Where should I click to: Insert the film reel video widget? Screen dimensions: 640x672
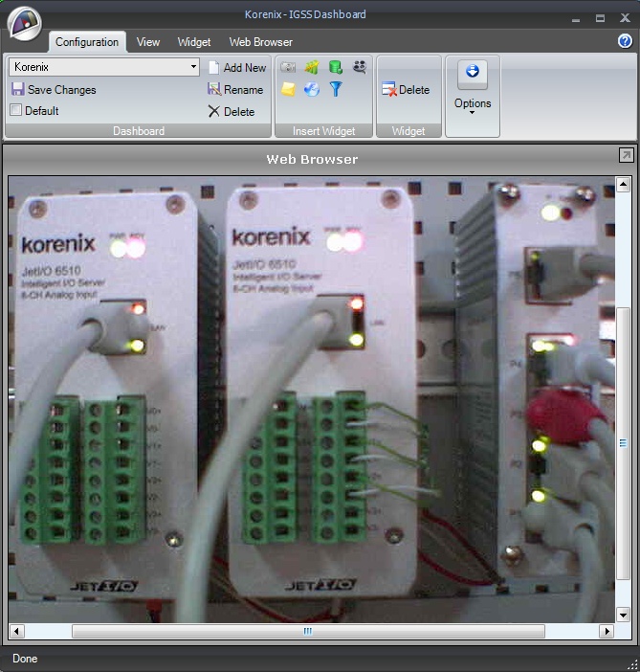pyautogui.click(x=359, y=67)
